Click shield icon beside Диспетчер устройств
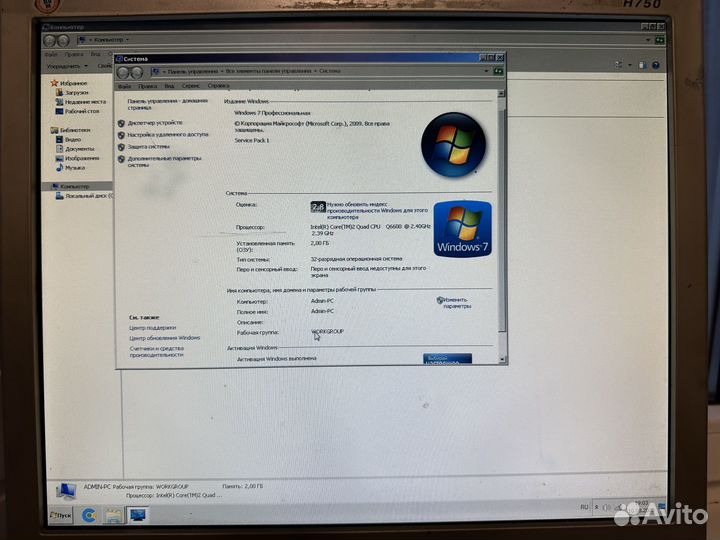The height and width of the screenshot is (540, 720). coord(121,123)
